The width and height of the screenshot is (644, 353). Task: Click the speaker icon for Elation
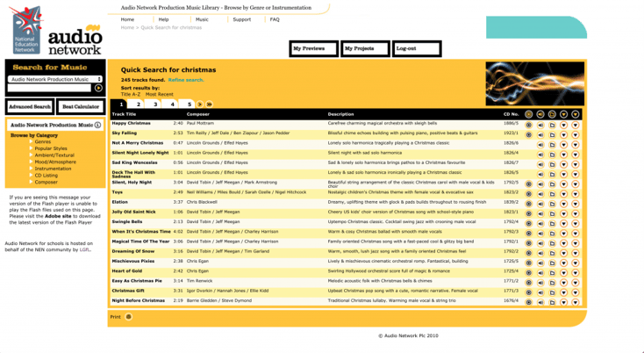coord(540,204)
